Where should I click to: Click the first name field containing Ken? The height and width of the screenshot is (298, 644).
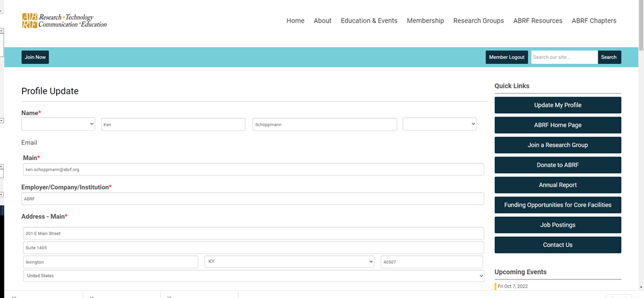[x=173, y=124]
